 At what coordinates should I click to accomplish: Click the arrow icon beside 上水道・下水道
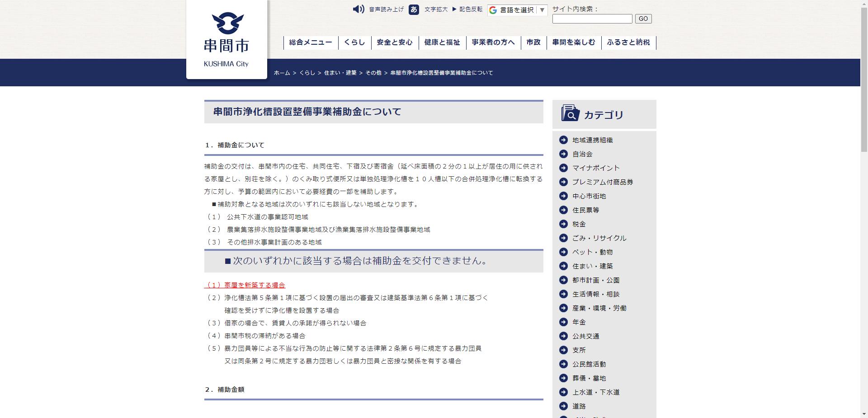(x=563, y=392)
